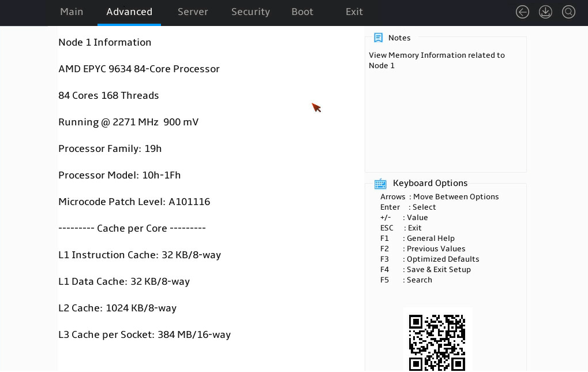Click 'AMD EPYC 9634 84-Core Processor' text
Image resolution: width=588 pixels, height=372 pixels.
(138, 69)
